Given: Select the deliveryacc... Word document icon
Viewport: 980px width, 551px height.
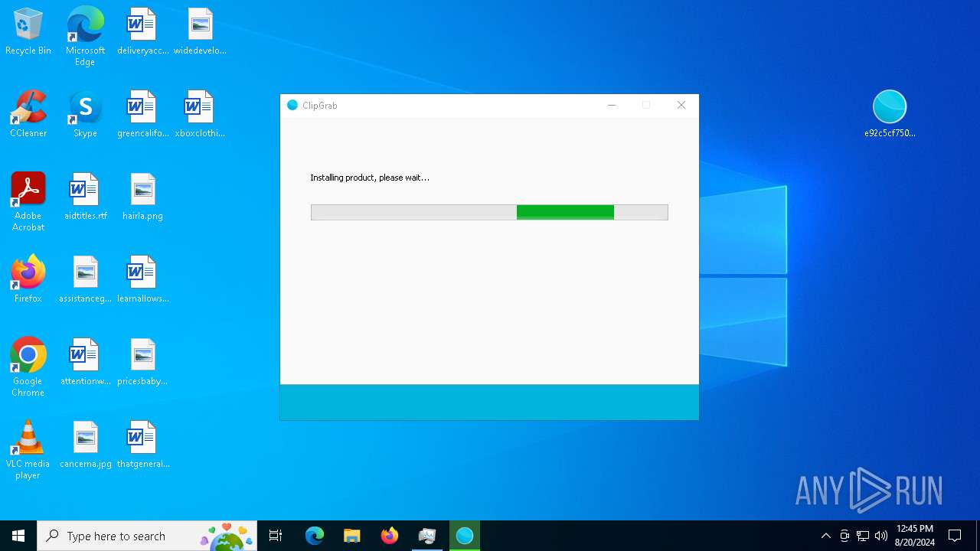Looking at the screenshot, I should (142, 32).
